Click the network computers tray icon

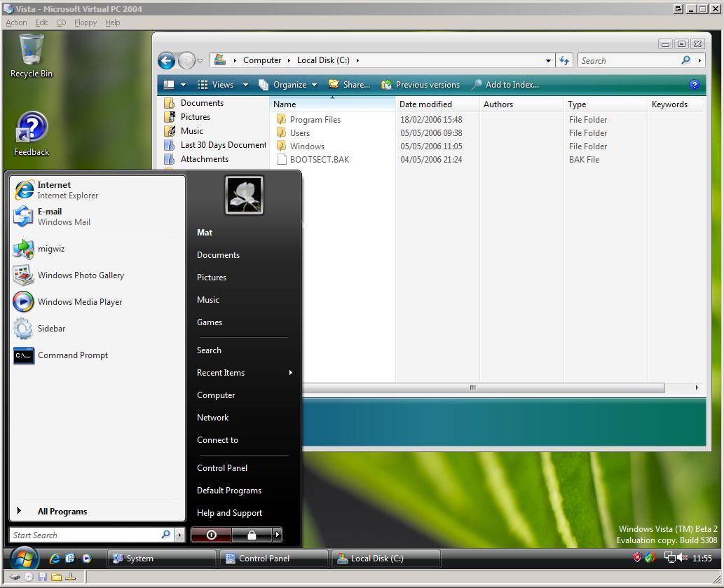point(669,558)
